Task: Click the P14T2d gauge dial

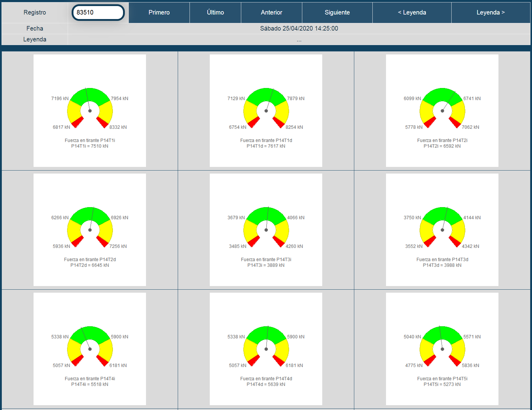Action: click(x=90, y=230)
